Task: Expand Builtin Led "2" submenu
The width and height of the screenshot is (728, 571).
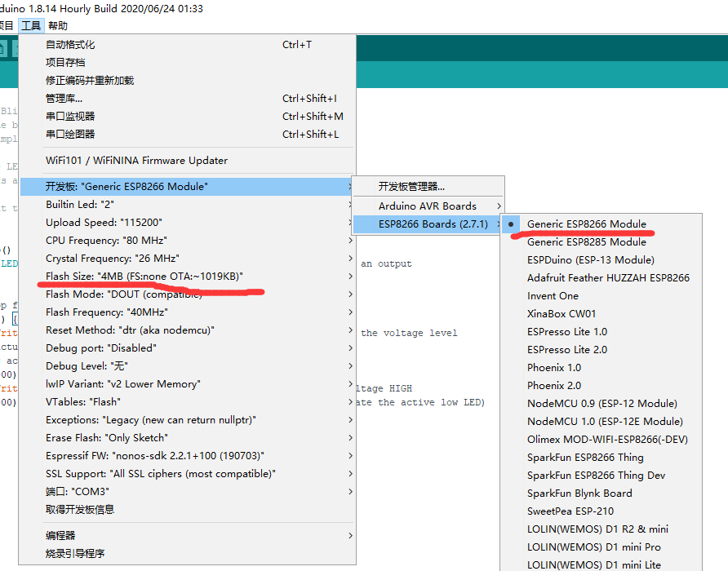Action: point(188,204)
